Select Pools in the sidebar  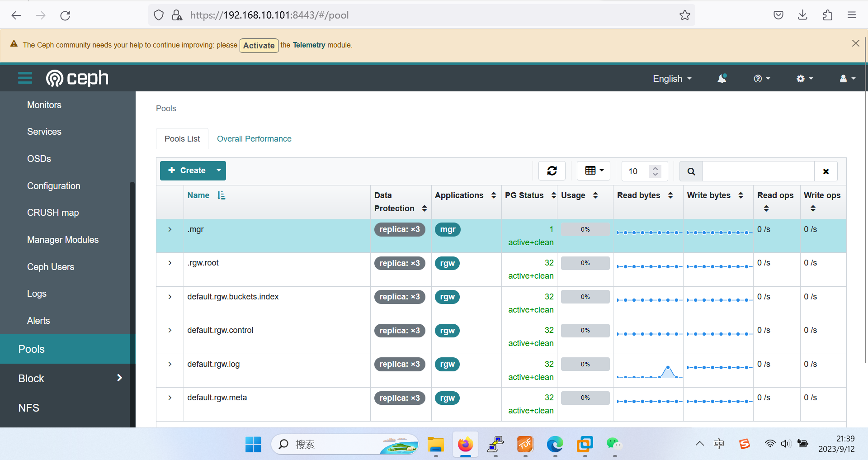click(x=65, y=349)
